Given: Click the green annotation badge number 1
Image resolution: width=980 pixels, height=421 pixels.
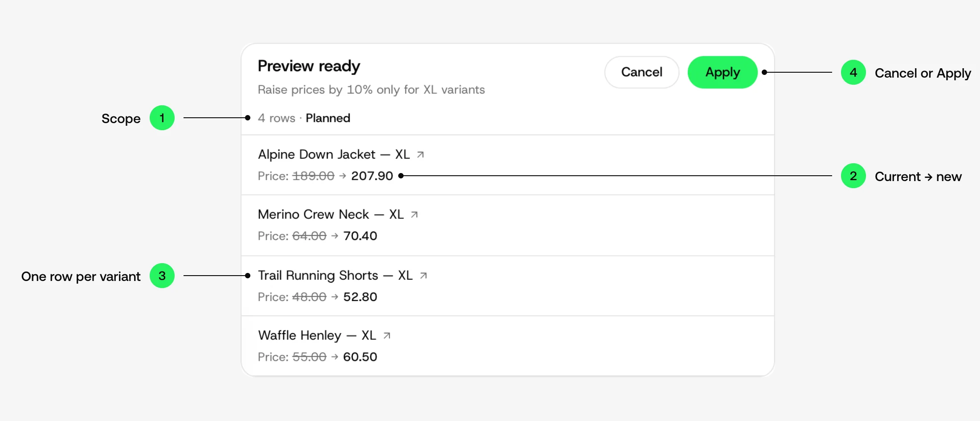Looking at the screenshot, I should [162, 118].
